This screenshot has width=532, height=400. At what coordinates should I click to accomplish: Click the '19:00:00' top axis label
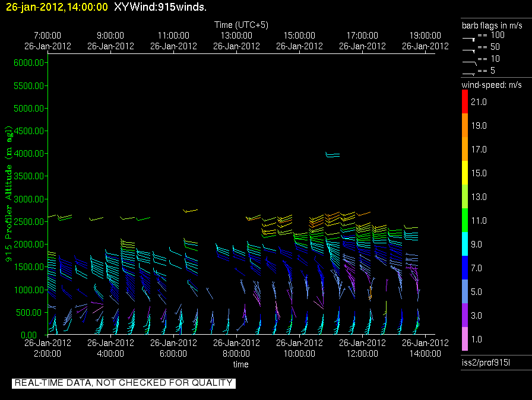425,36
